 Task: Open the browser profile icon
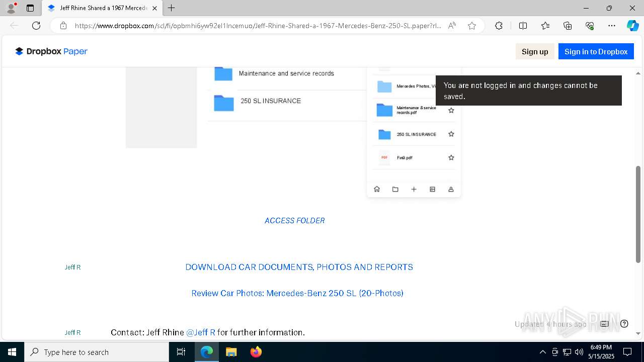pos(11,8)
